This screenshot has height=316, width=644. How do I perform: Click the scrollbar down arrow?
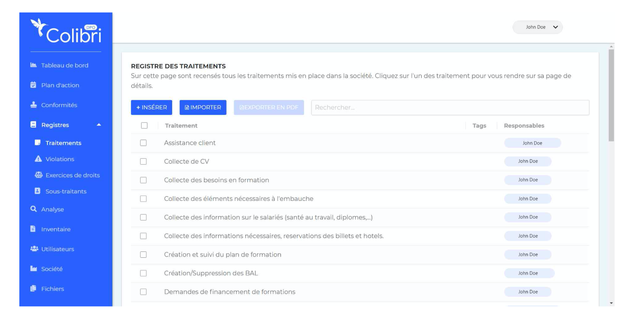[611, 303]
